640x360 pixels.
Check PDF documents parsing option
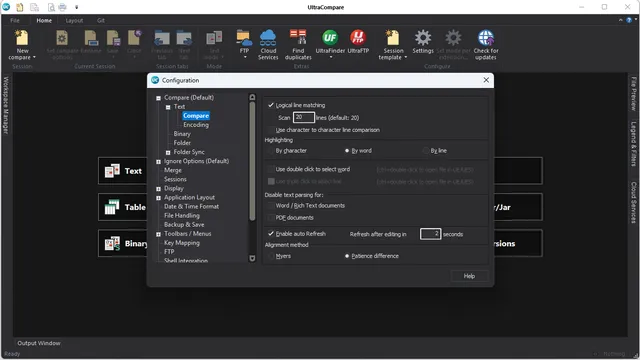271,218
